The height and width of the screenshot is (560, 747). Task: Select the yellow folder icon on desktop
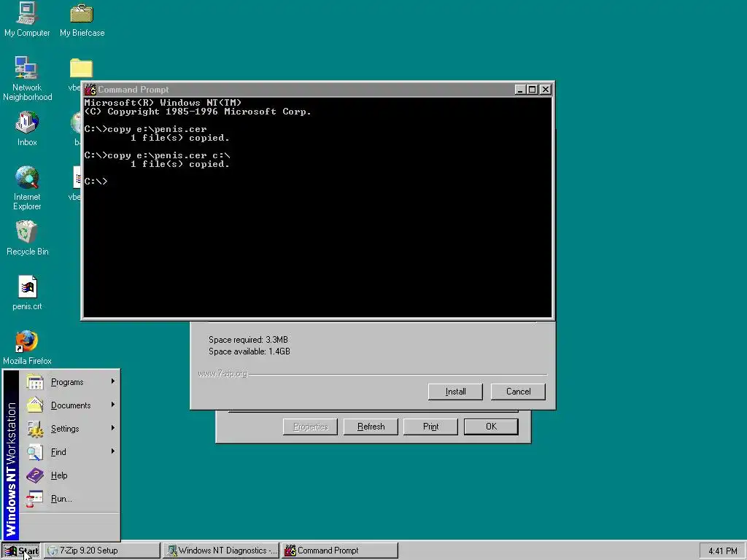point(81,68)
